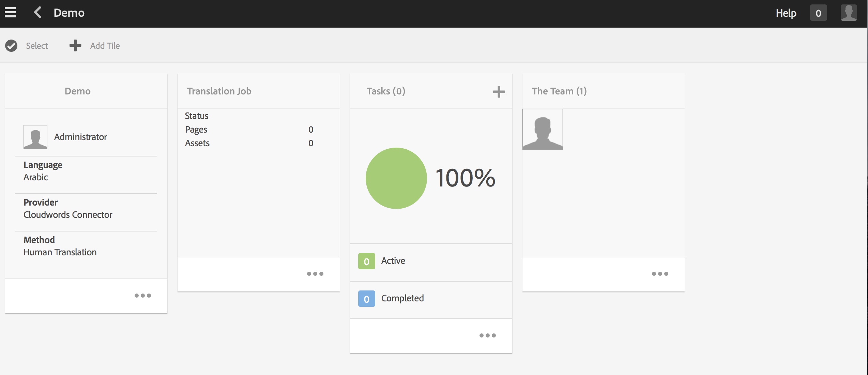Open the Help link
868x375 pixels.
(786, 13)
